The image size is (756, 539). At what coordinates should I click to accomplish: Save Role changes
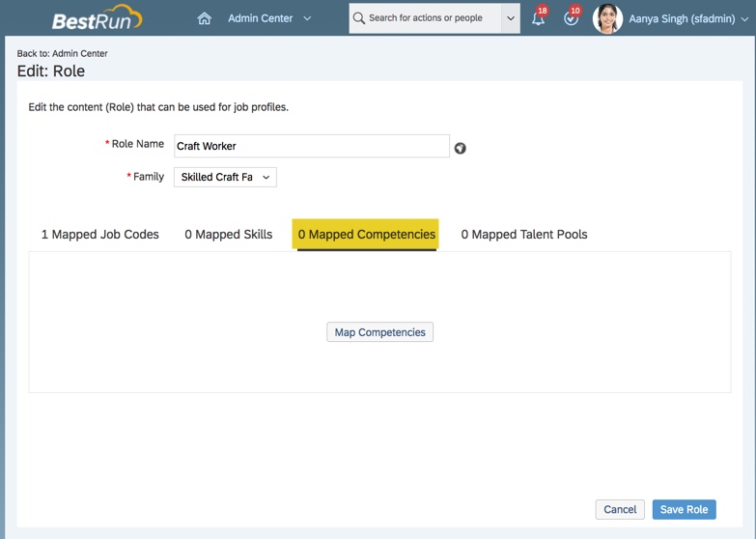684,509
